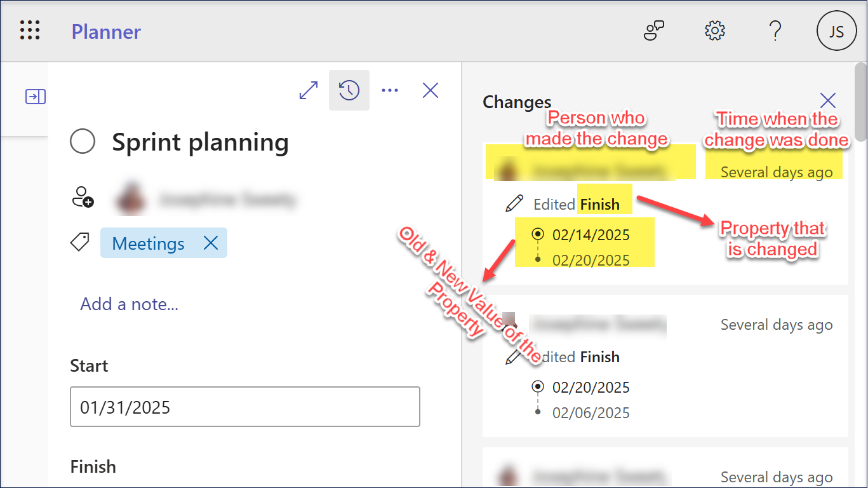This screenshot has height=488, width=868.
Task: Click the Start date field 01/31/2025
Action: [244, 407]
